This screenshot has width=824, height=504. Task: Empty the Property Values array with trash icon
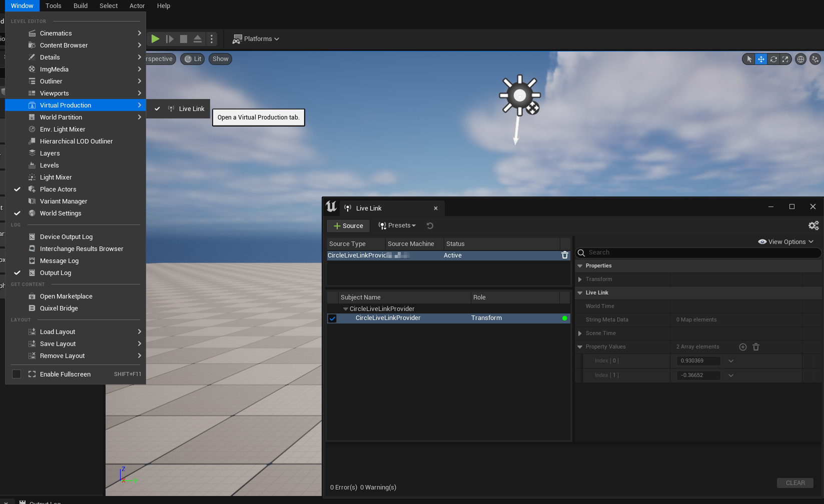tap(756, 347)
